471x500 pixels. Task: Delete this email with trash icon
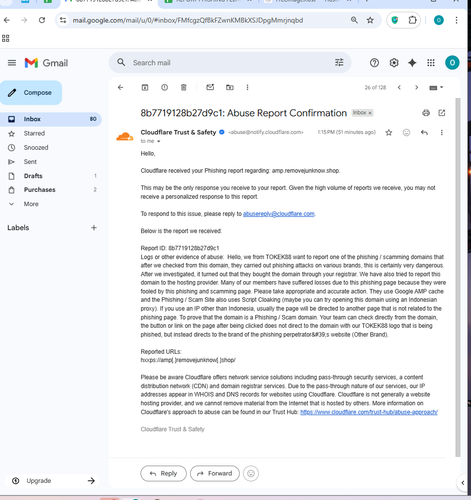click(x=184, y=87)
